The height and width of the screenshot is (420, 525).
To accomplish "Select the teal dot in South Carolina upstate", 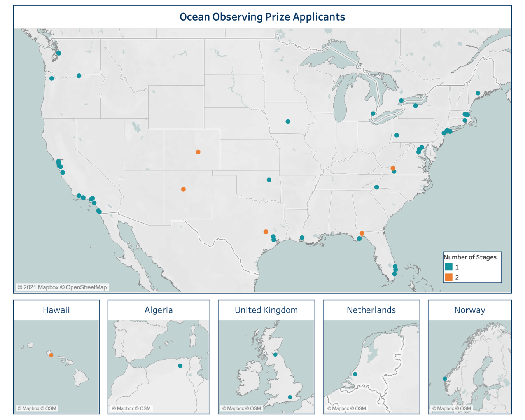I will pos(377,187).
